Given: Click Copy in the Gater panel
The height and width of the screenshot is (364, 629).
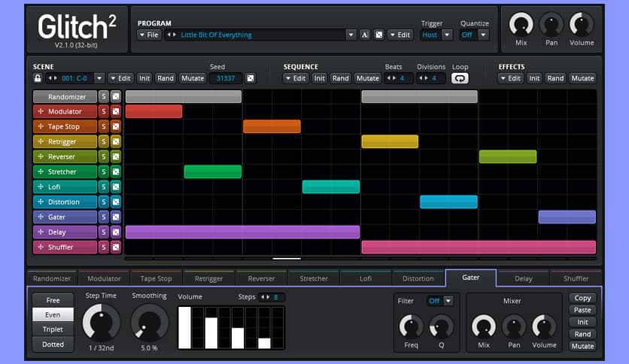Looking at the screenshot, I should click(x=582, y=299).
